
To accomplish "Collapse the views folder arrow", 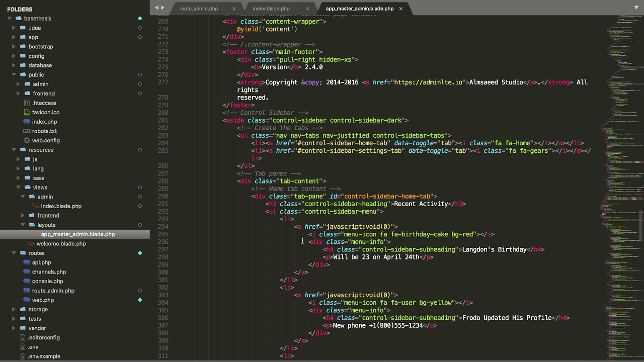I will pos(18,188).
